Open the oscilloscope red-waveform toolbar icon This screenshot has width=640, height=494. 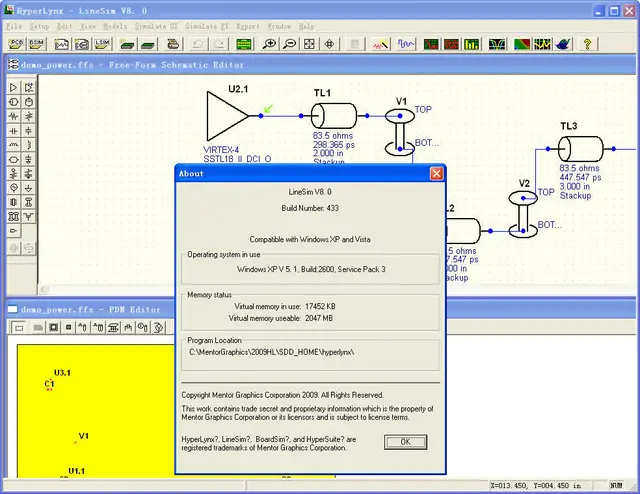pos(380,44)
